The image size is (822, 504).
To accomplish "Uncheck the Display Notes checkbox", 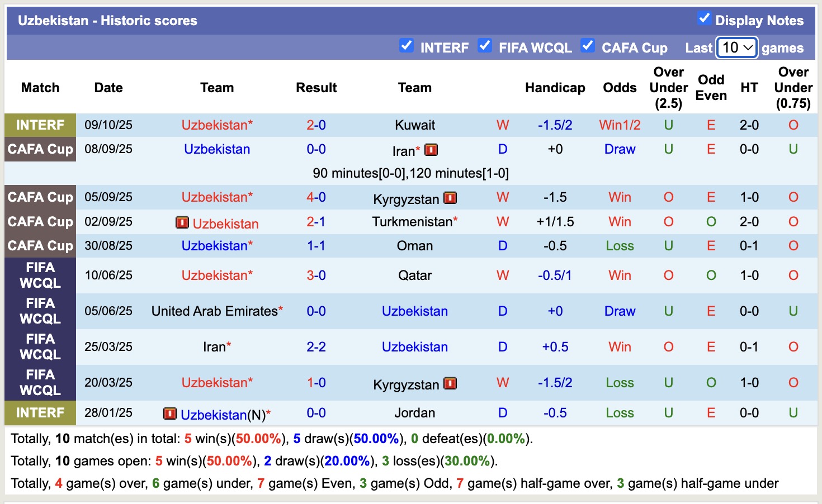I will click(703, 17).
